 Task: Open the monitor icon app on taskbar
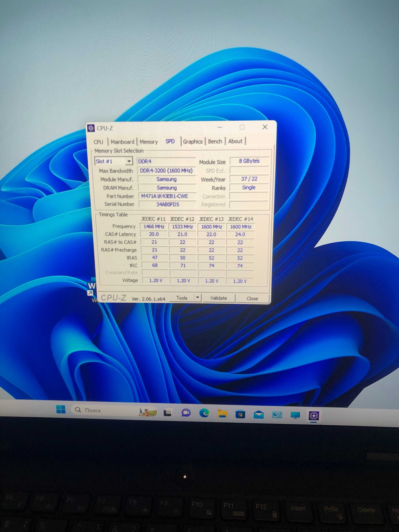coord(295,415)
